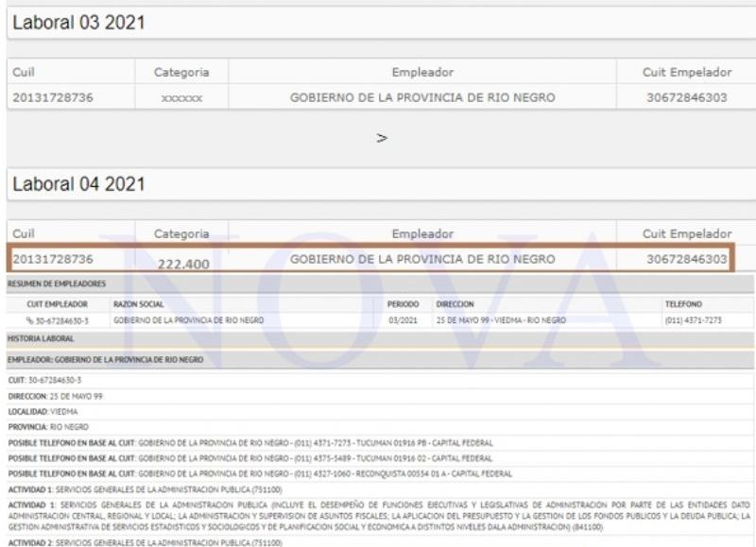The width and height of the screenshot is (756, 547).
Task: Click the > arrow between the Laboral sections
Action: (382, 138)
